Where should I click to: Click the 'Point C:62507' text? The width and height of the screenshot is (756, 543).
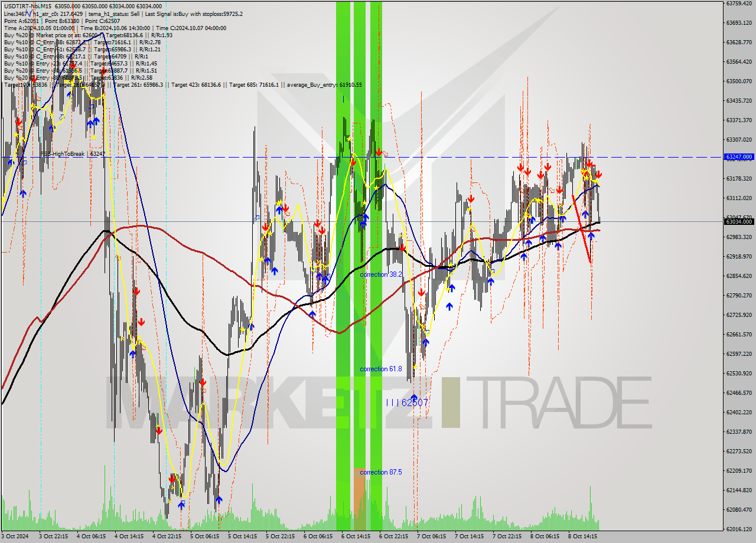tap(102, 21)
